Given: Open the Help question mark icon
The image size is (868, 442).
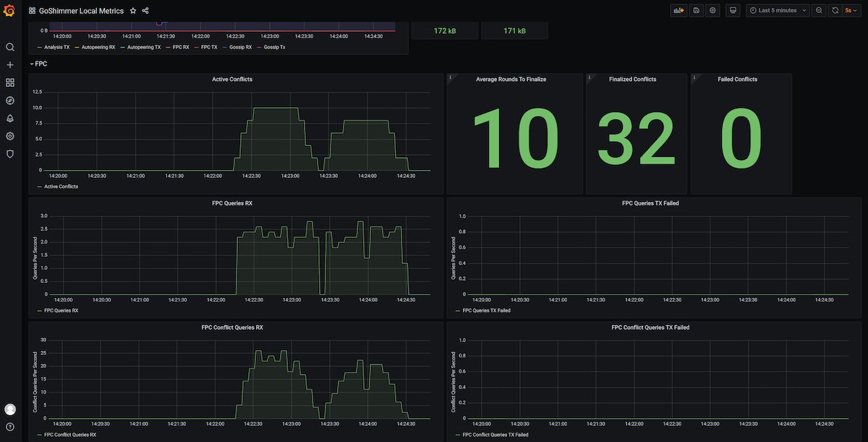Looking at the screenshot, I should (x=10, y=427).
